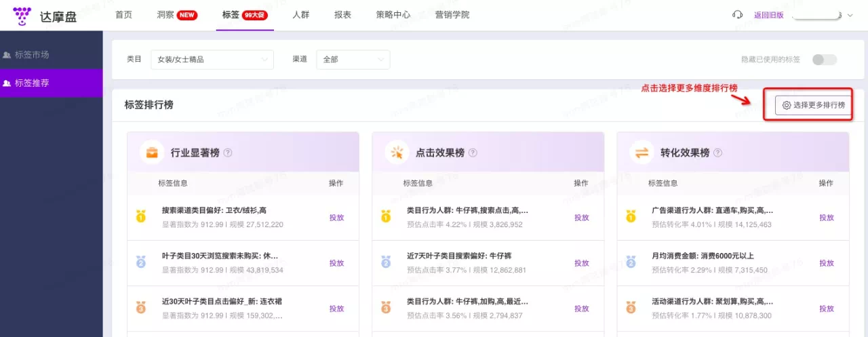Click help icon beside 行业显著榜 title
This screenshot has width=868, height=337.
point(228,153)
